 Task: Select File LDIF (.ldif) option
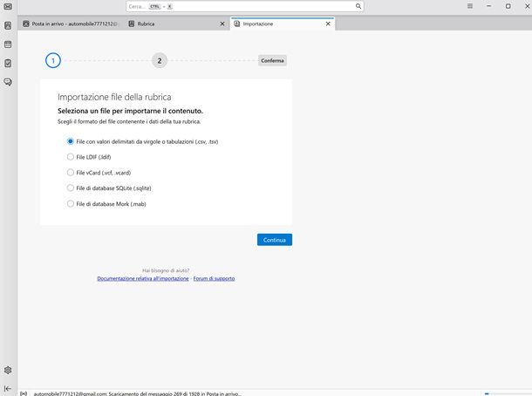[89, 157]
